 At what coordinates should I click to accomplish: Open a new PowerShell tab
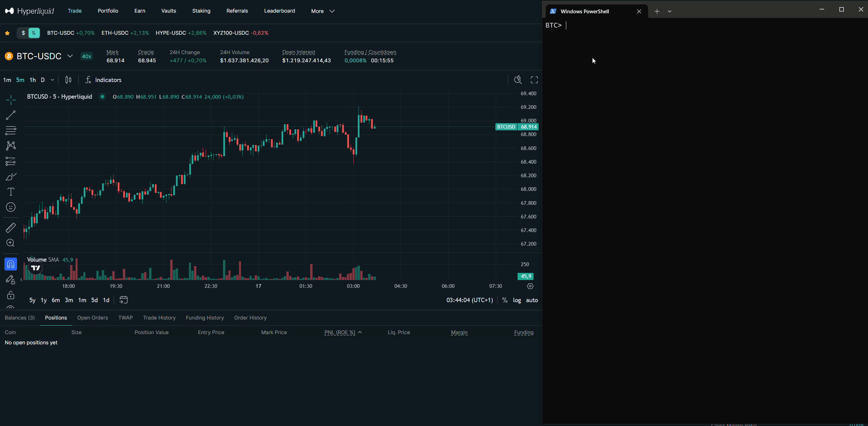pyautogui.click(x=657, y=11)
